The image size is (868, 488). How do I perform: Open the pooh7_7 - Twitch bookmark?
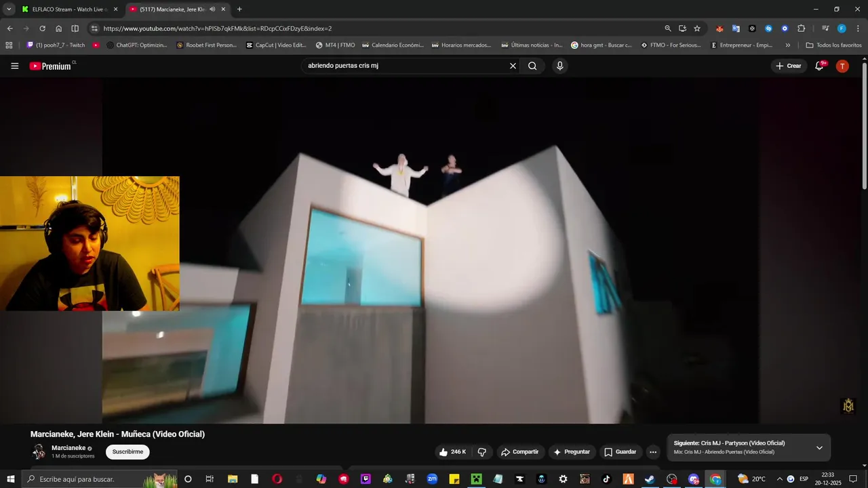tap(56, 45)
